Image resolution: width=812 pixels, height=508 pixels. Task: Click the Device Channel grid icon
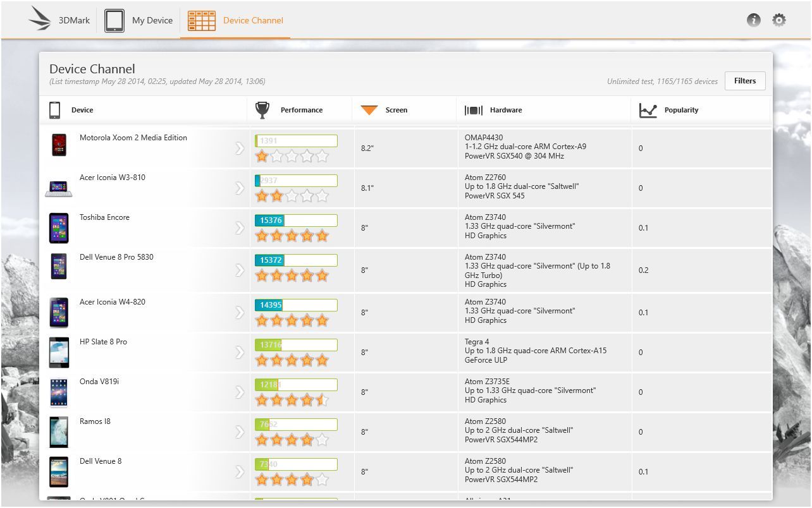[202, 20]
